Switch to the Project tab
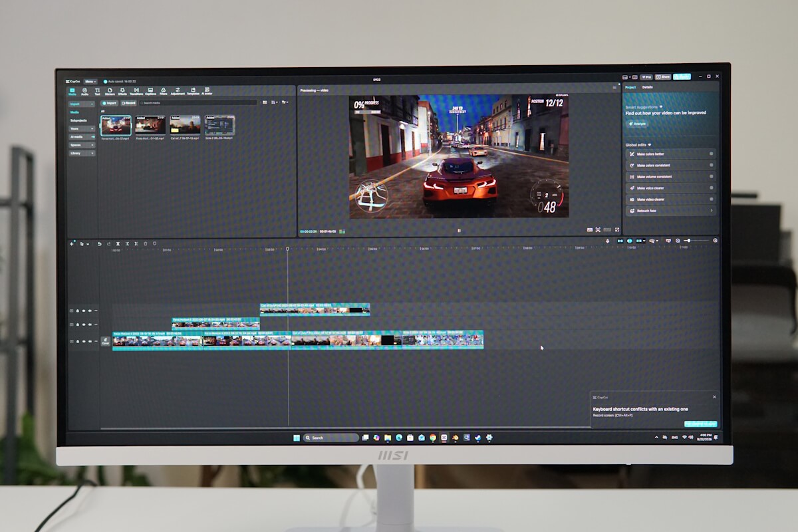This screenshot has width=798, height=532. coord(630,87)
